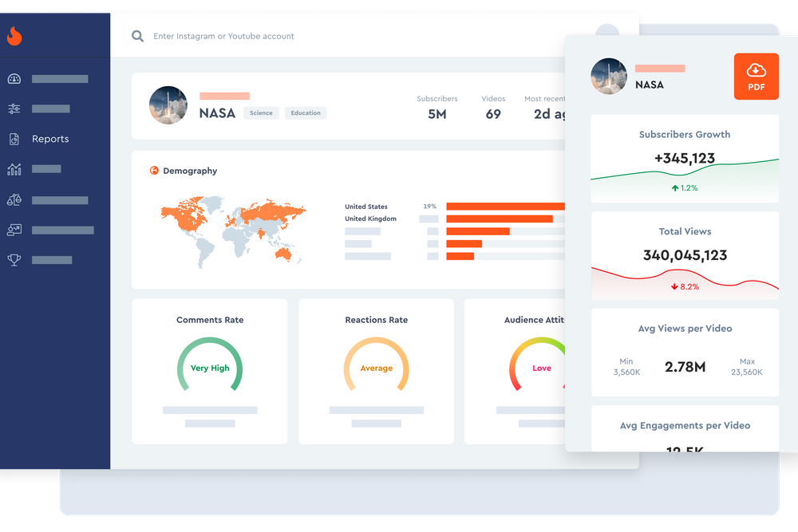Click the magnifier search icon
The height and width of the screenshot is (532, 798).
click(137, 36)
